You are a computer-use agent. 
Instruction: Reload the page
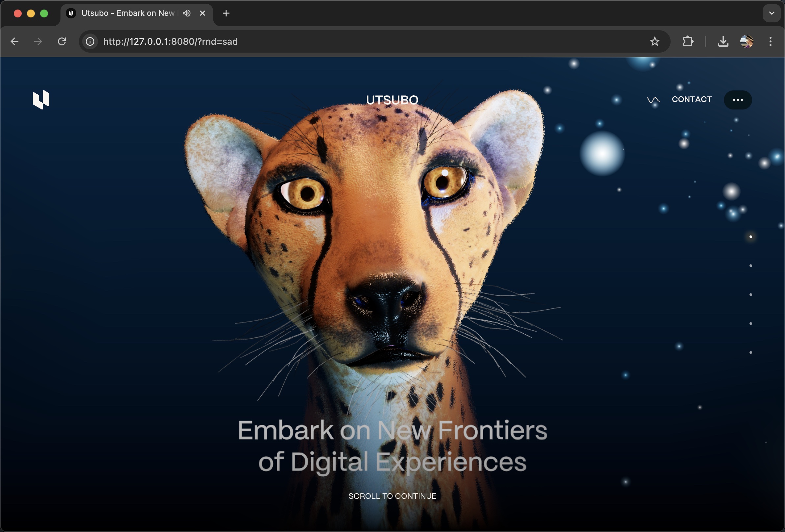coord(62,41)
